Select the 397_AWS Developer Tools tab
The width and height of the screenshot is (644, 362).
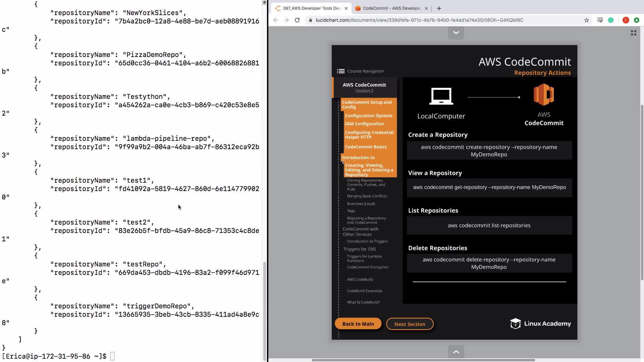click(311, 8)
